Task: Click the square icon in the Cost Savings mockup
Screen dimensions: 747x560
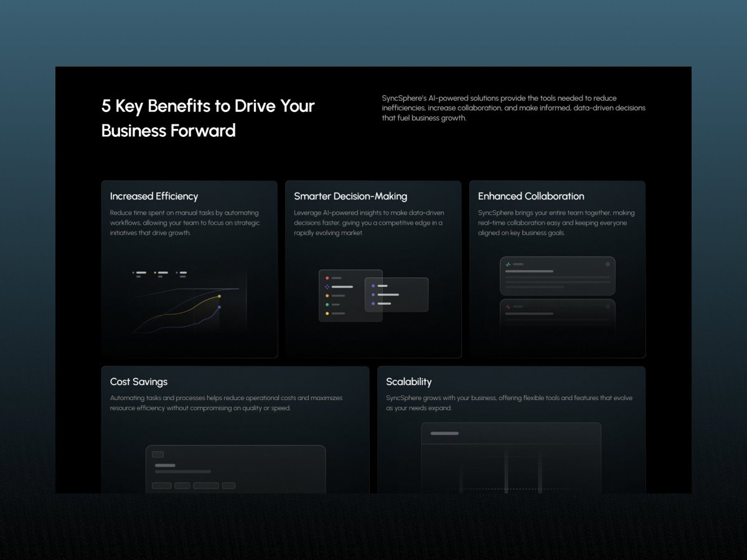Action: pyautogui.click(x=157, y=454)
